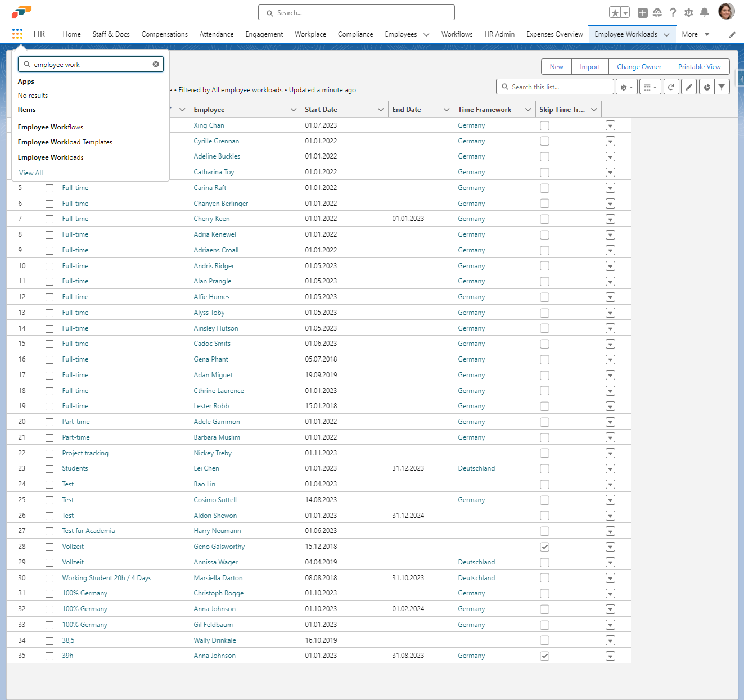
Task: Open row actions dropdown for Cherry Keen
Action: 610,219
